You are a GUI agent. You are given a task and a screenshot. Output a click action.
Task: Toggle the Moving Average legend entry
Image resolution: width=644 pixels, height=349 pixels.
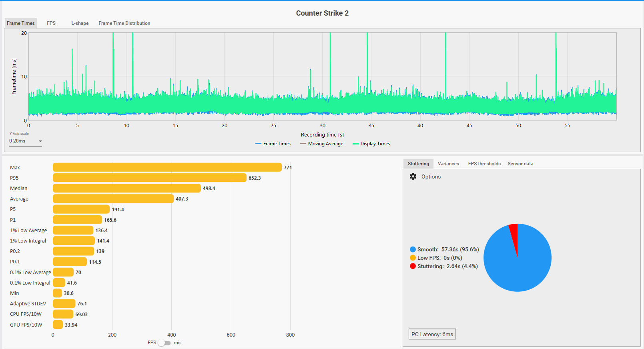pyautogui.click(x=322, y=144)
